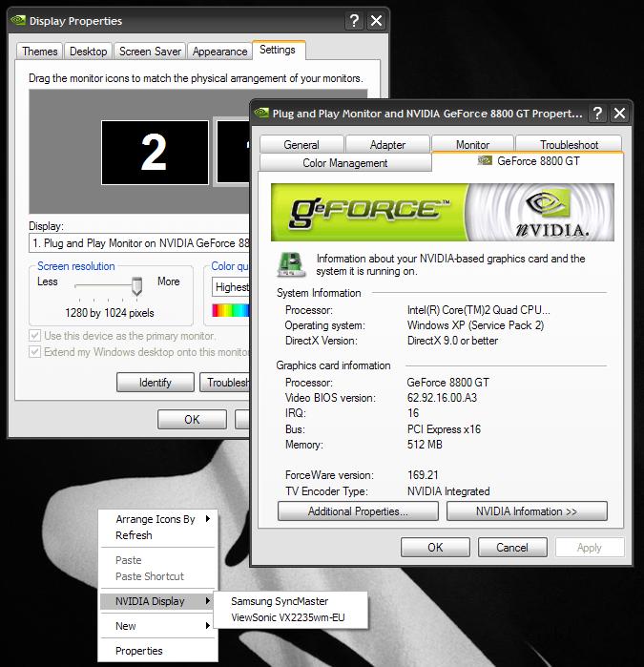The width and height of the screenshot is (644, 667).
Task: Click the PCI Express x16 bus value
Action: 444,428
